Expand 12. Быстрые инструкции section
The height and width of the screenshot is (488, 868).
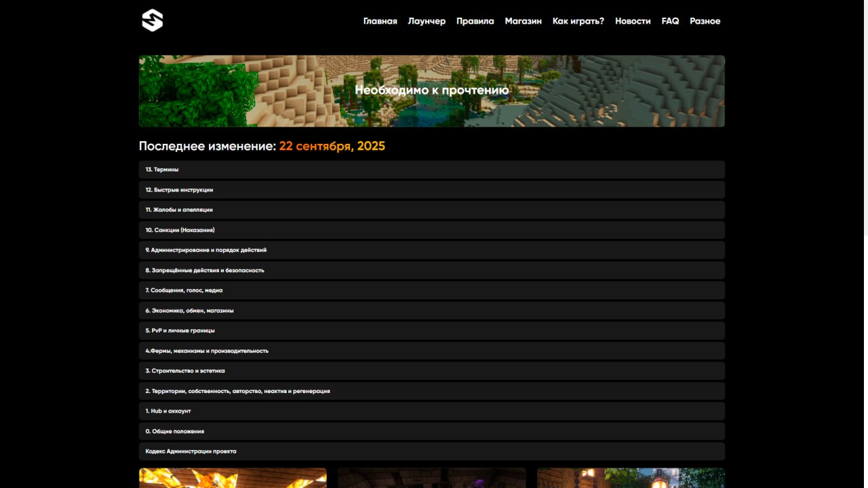431,190
